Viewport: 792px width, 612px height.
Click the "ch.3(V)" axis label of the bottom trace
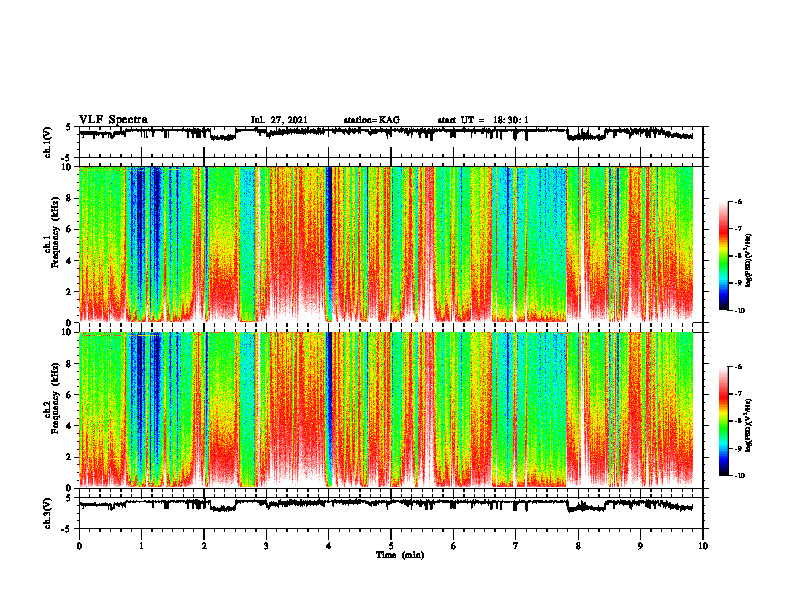click(x=48, y=513)
